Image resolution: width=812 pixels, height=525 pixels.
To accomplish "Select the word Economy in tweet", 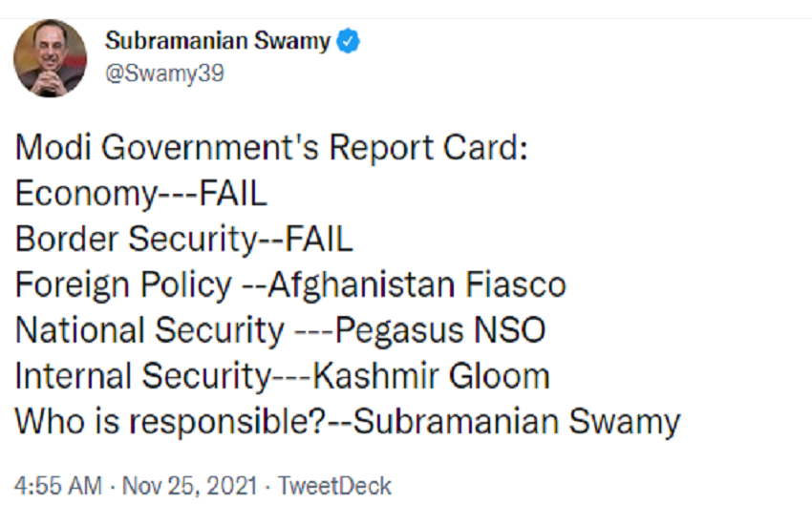I will click(86, 195).
